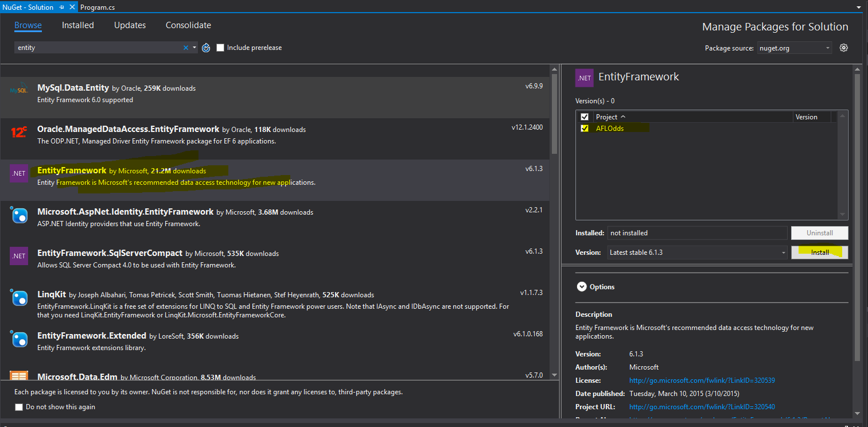Check the Do not show this again box
This screenshot has height=427, width=868.
pos(20,407)
